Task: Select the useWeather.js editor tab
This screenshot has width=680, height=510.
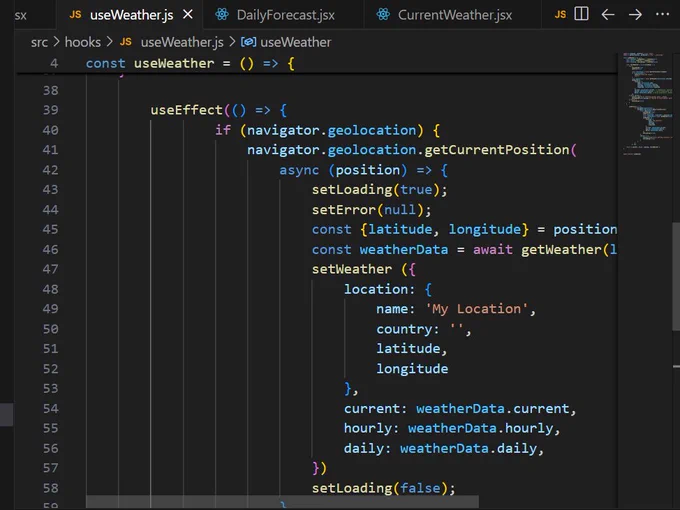Action: point(130,15)
